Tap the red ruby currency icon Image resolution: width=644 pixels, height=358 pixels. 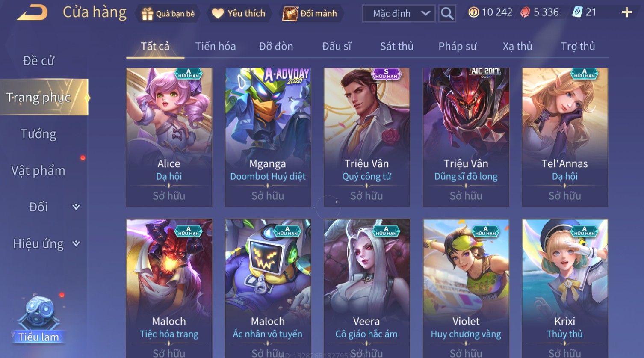[525, 12]
